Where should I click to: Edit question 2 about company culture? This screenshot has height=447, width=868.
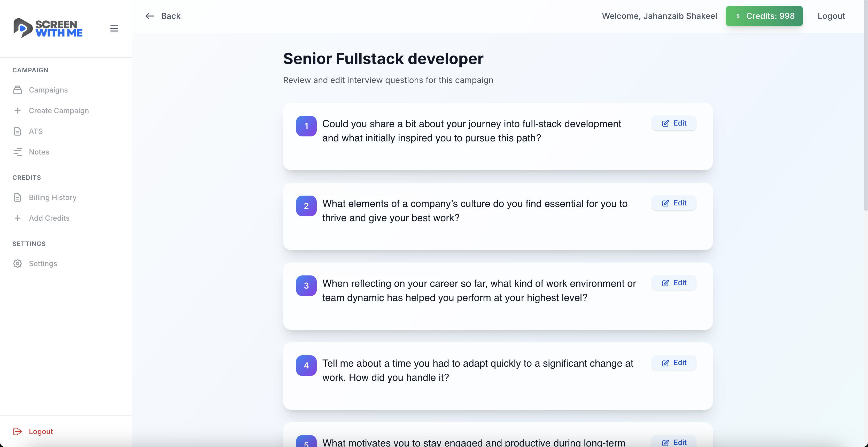click(673, 203)
